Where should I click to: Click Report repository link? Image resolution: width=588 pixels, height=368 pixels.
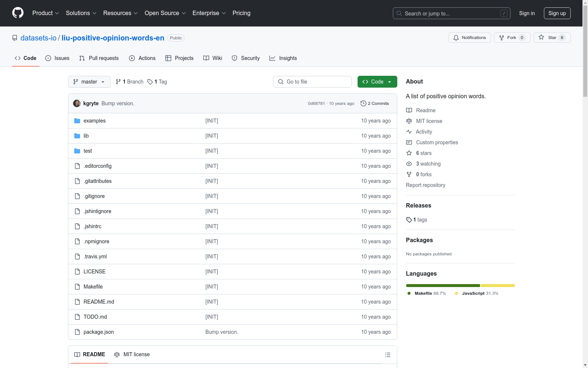pyautogui.click(x=426, y=185)
